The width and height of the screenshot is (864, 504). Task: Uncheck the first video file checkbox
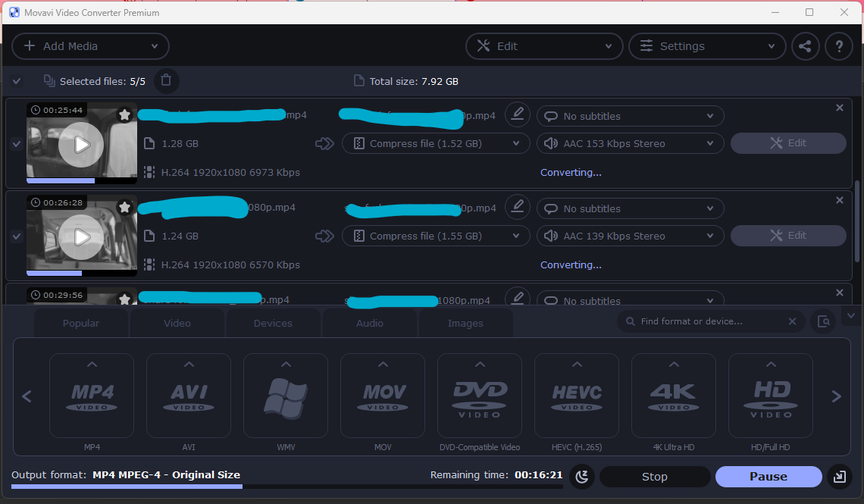click(x=17, y=144)
